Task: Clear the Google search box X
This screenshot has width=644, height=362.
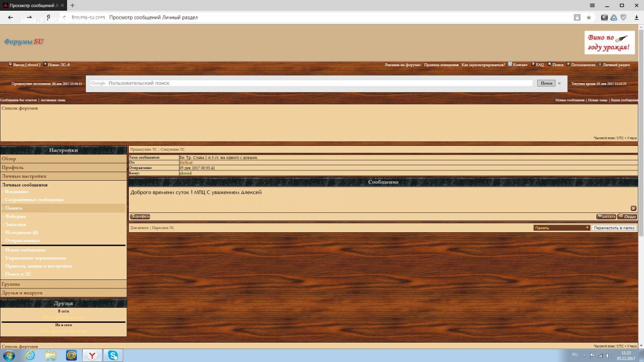Action: coord(559,83)
